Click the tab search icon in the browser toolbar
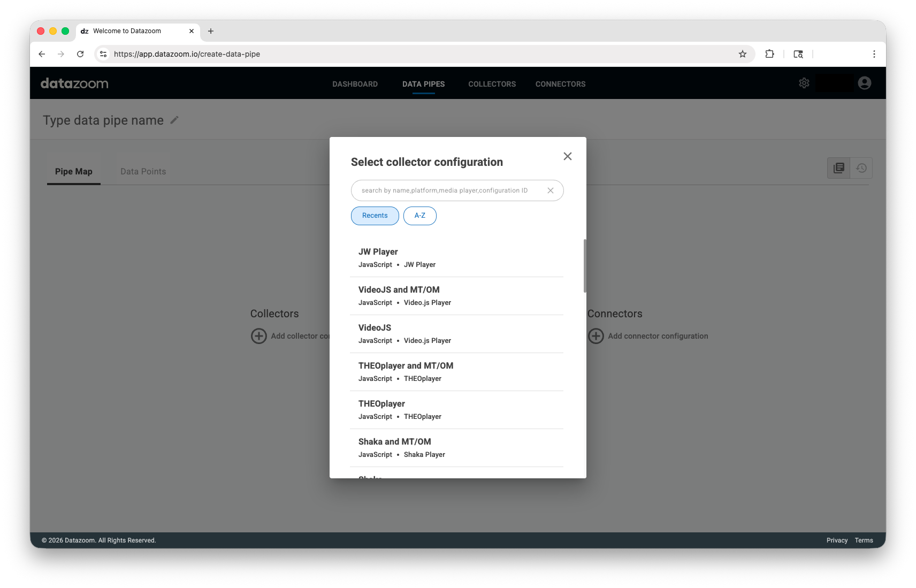This screenshot has width=916, height=588. [x=798, y=54]
